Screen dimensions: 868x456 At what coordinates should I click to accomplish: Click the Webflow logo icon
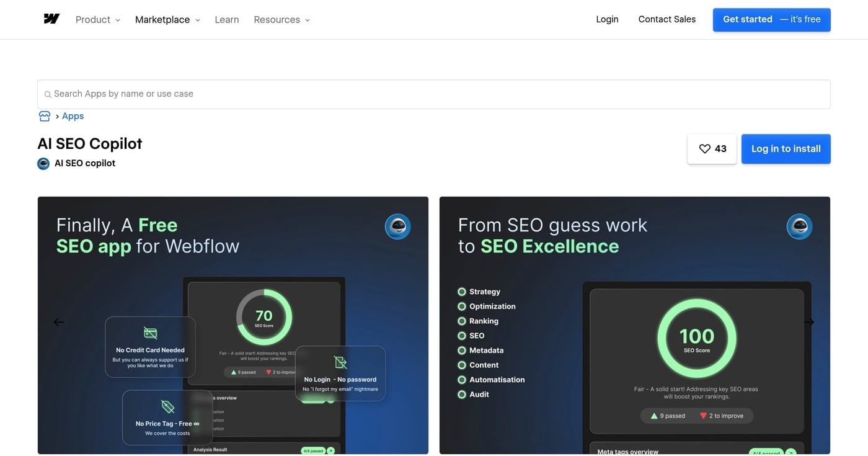pos(51,19)
